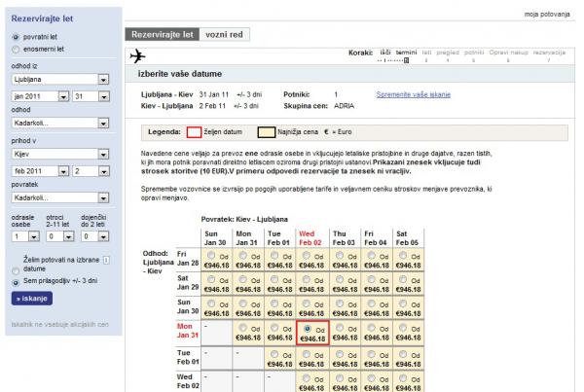This screenshot has height=392, width=584.
Task: Open the adults 'odrasle osebe' count dropdown
Action: pos(31,236)
